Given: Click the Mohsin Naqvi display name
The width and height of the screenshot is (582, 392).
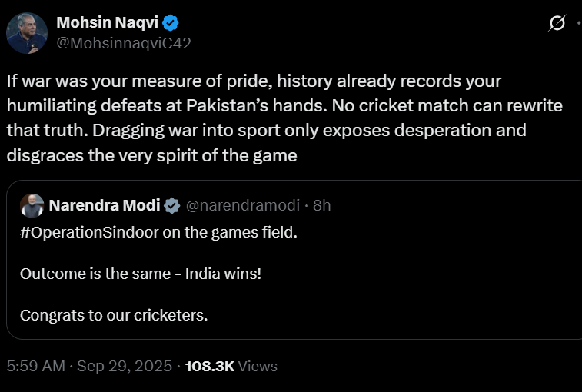Looking at the screenshot, I should pos(107,22).
